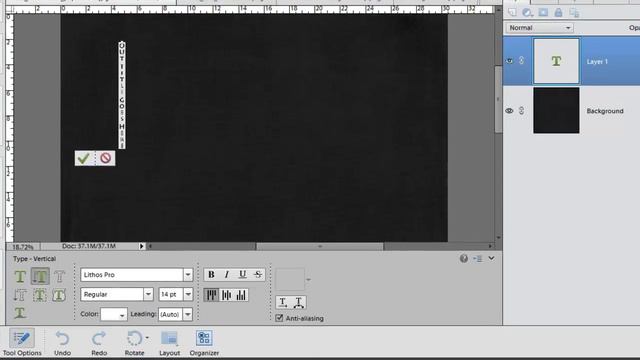This screenshot has height=360, width=640.
Task: Align vertical text to bottom
Action: coord(241,295)
